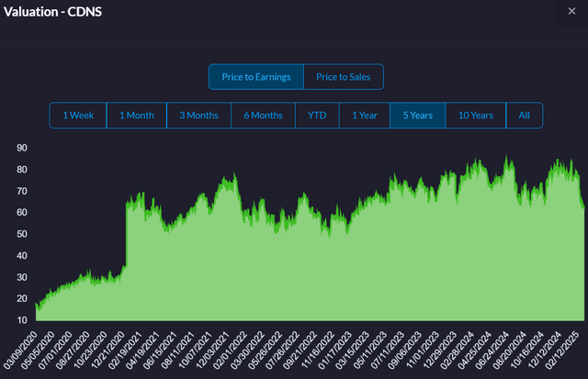Screen dimensions: 588x379
Task: Click the 90 label on y-axis
Action: (20, 147)
